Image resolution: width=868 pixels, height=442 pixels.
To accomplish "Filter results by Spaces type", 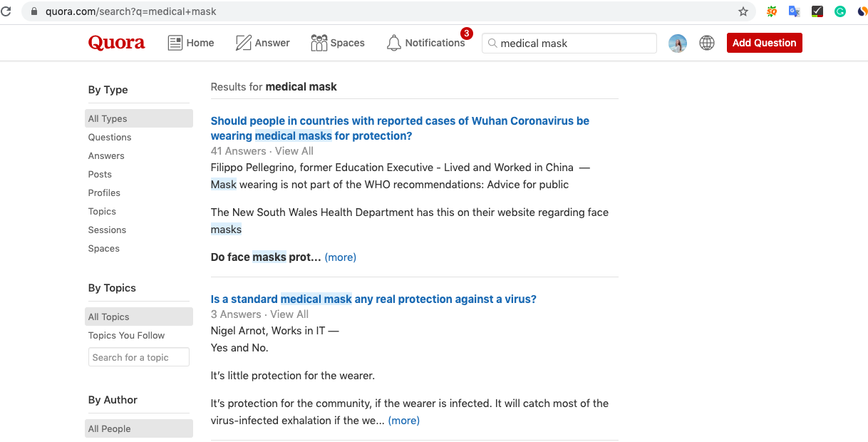I will (x=104, y=248).
